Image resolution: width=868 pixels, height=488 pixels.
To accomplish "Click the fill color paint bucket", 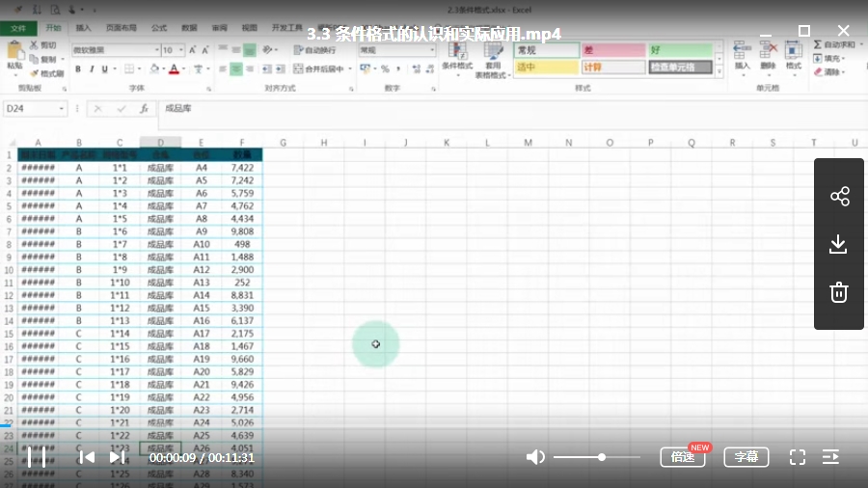I will pos(154,69).
